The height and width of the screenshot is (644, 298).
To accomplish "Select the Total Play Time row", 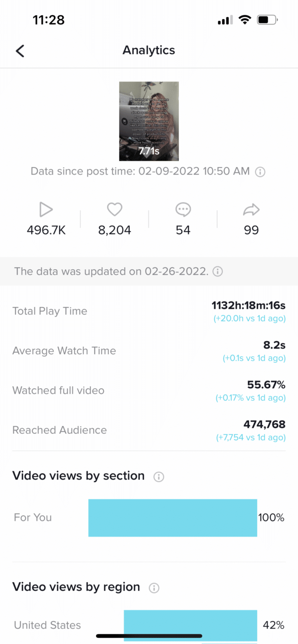I will click(149, 311).
